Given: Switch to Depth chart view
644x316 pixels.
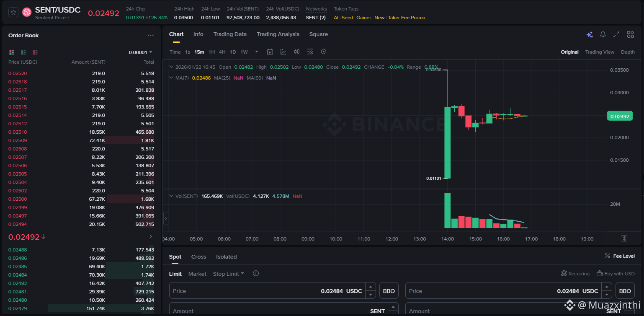Looking at the screenshot, I should click(628, 52).
